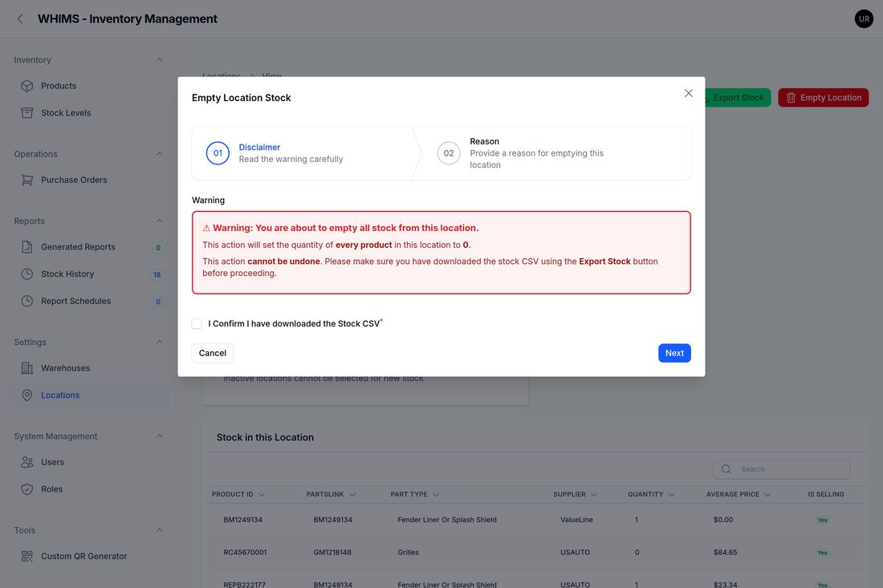Click product ID BM1249134 in table
The image size is (883, 588).
[x=242, y=519]
